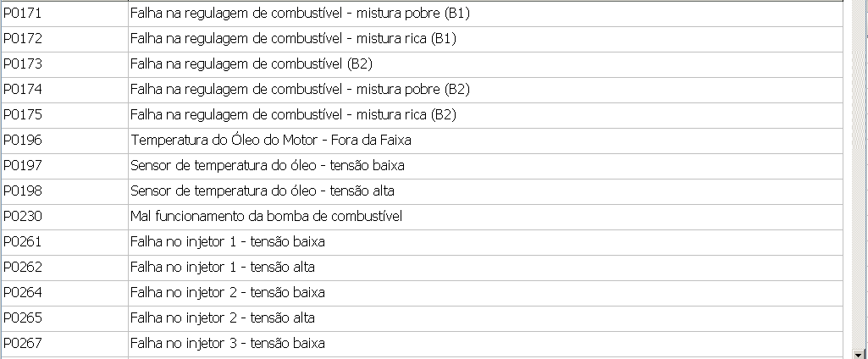868x359 pixels.
Task: Select the P0261 code cell
Action: (23, 242)
